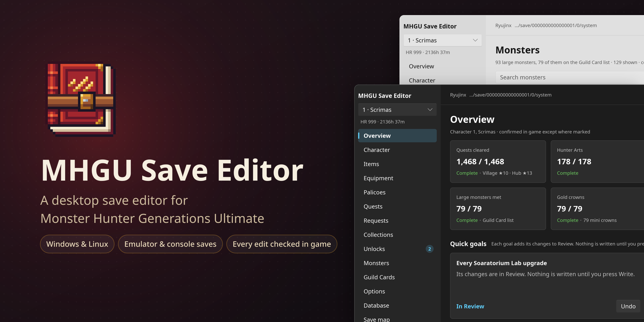644x322 pixels.
Task: Click the Large monsters met card
Action: coord(498,209)
